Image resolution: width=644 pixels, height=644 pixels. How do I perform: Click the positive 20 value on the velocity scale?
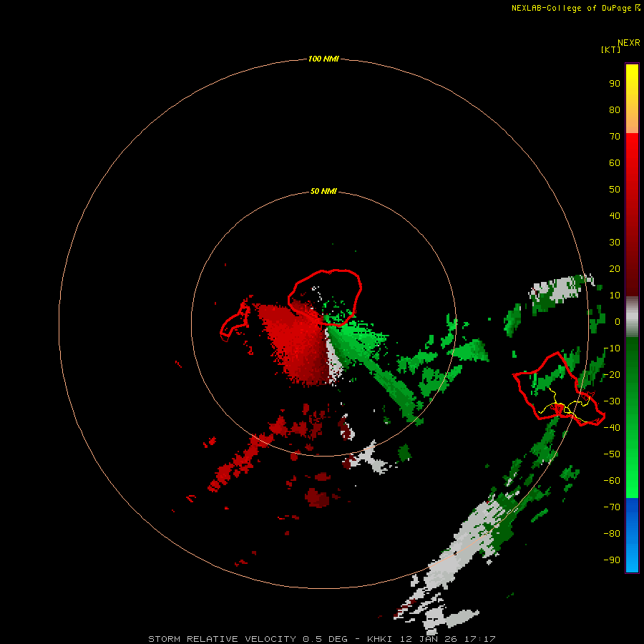coord(615,268)
